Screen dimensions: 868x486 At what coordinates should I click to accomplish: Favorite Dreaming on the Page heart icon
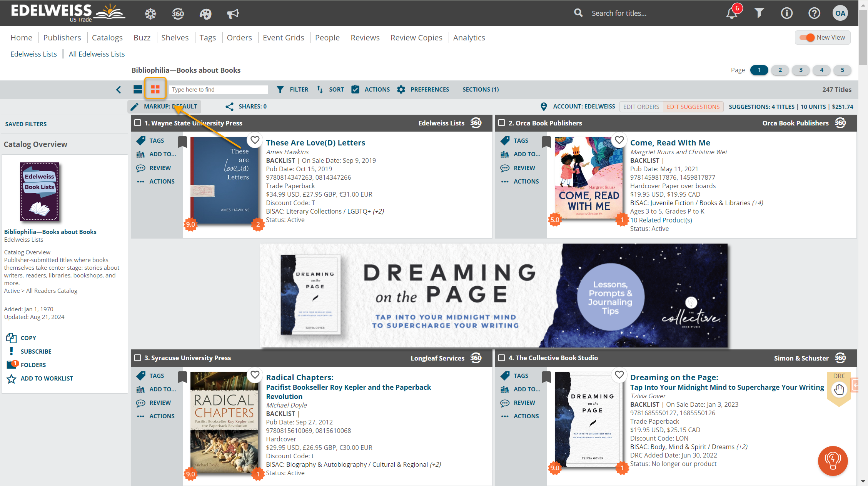619,375
